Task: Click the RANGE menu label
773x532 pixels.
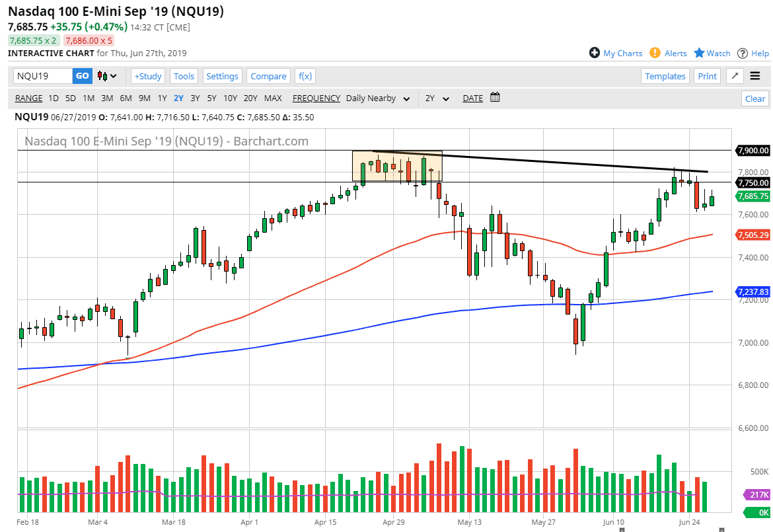Action: pyautogui.click(x=28, y=98)
